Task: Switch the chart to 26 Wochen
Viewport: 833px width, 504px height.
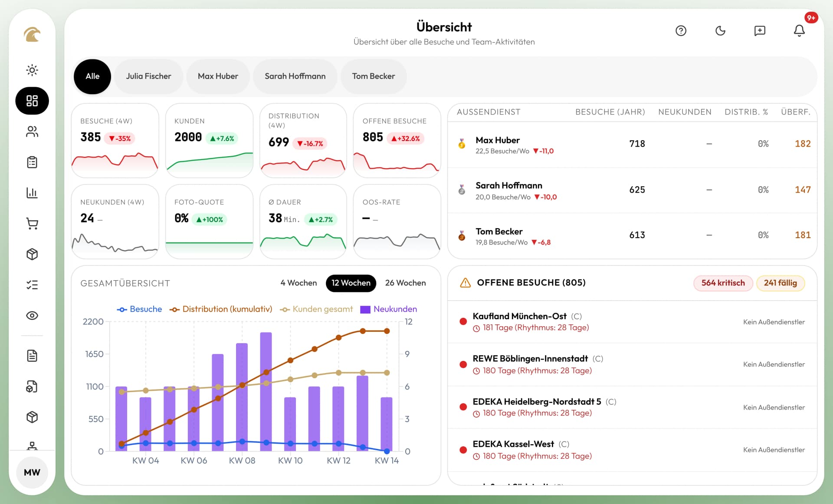Action: tap(405, 283)
